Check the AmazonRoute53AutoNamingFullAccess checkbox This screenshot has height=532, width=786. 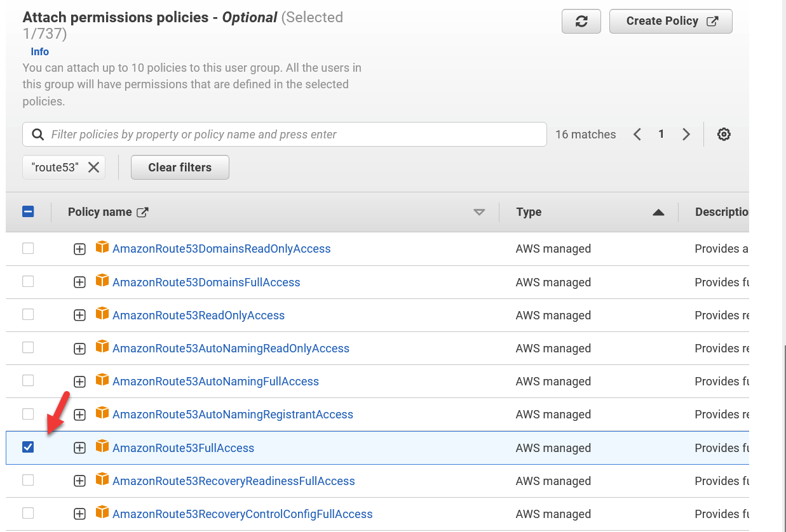[28, 380]
